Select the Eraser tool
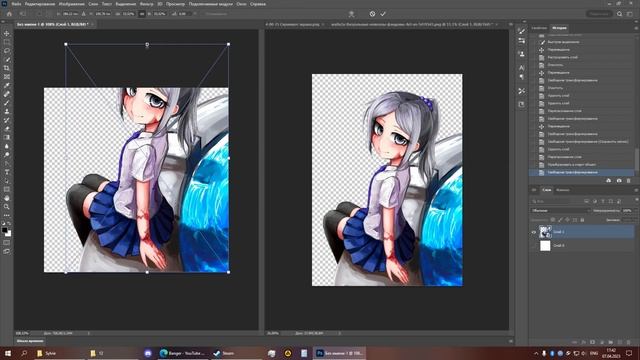Image resolution: width=640 pixels, height=360 pixels. pos(7,129)
